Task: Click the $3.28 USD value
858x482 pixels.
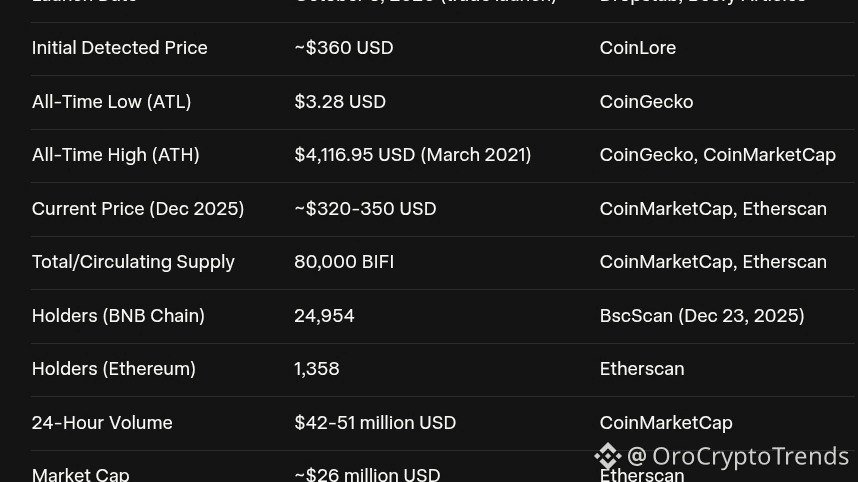Action: 339,102
